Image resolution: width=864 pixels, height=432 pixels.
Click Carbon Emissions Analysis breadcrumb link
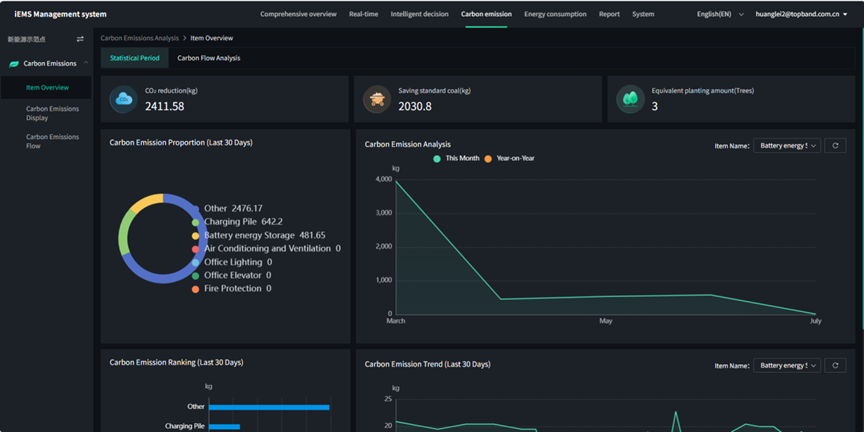click(x=139, y=38)
